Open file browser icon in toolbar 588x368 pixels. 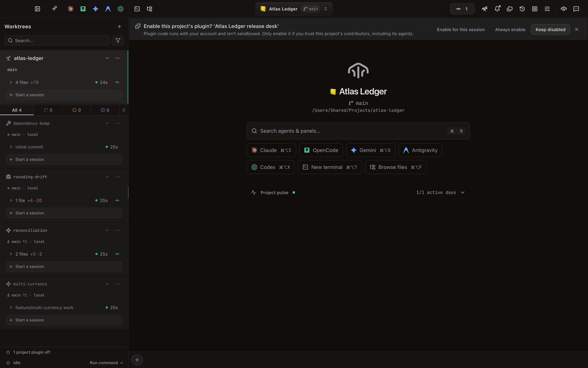click(x=149, y=9)
